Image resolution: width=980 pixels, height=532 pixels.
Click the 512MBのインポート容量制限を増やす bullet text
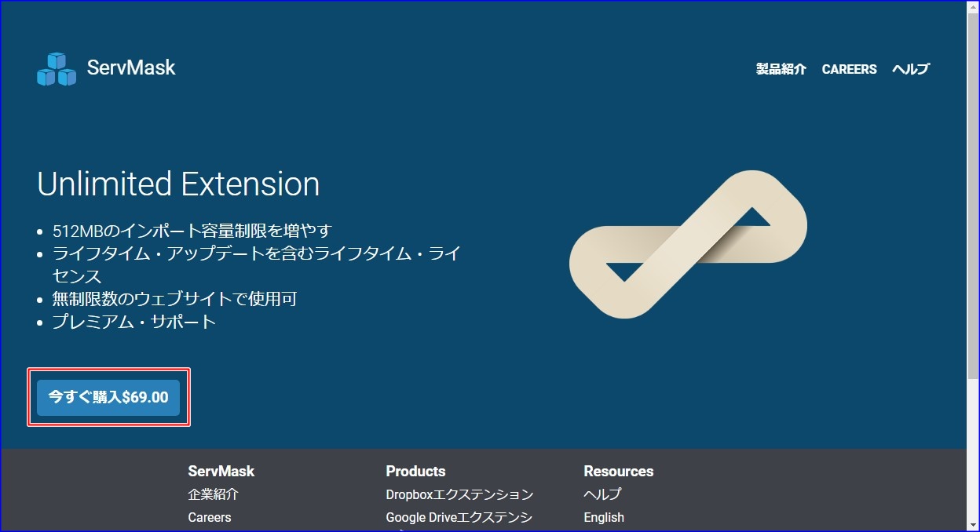tap(192, 231)
